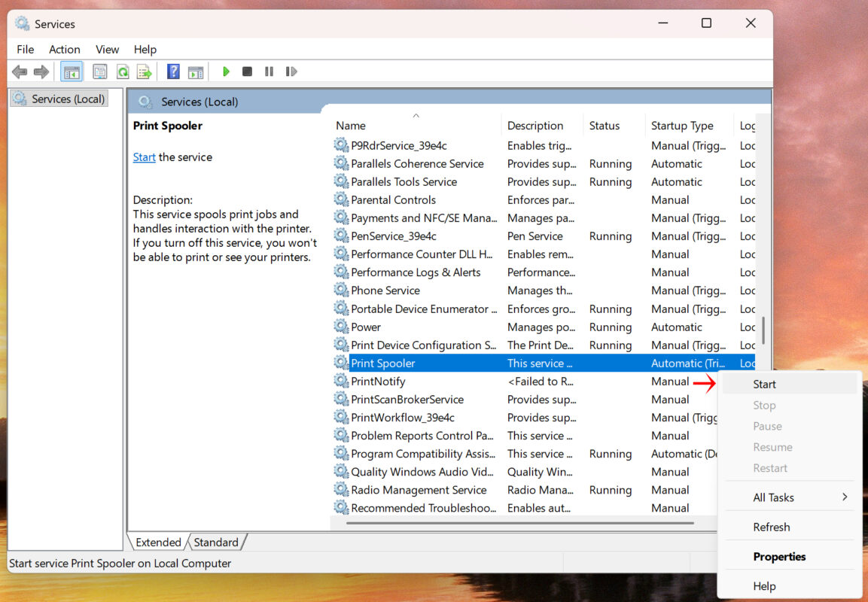
Task: Expand the All Tasks submenu
Action: coord(790,497)
